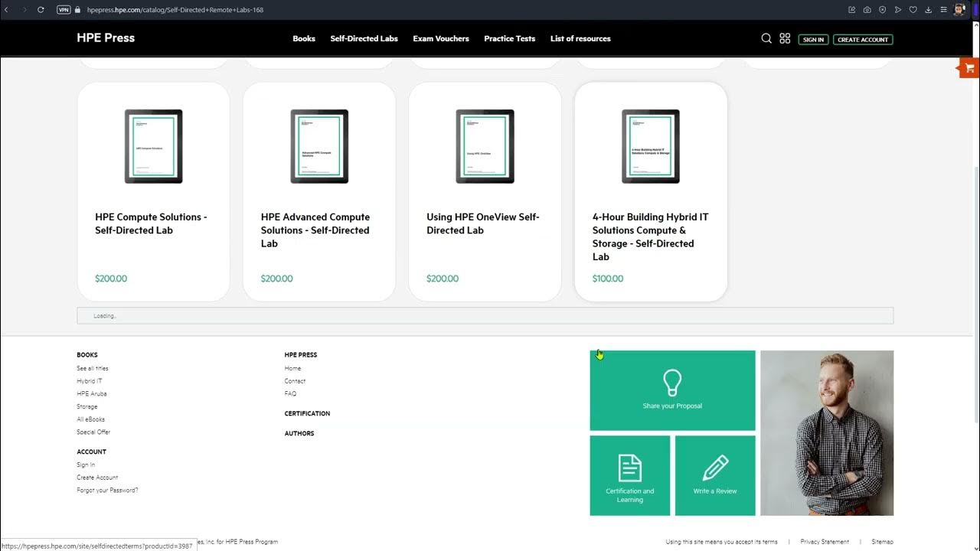Bookmark page with the heart icon
This screenshot has height=551, width=980.
click(x=913, y=10)
